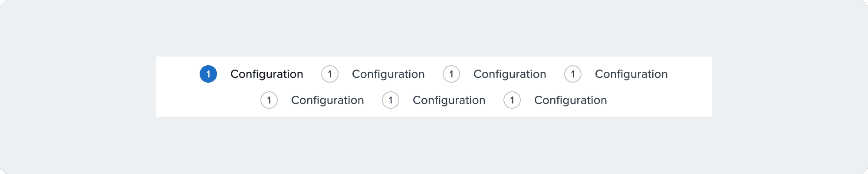Select second step circle in top row
Viewport: 868px width, 174px height.
[330, 74]
